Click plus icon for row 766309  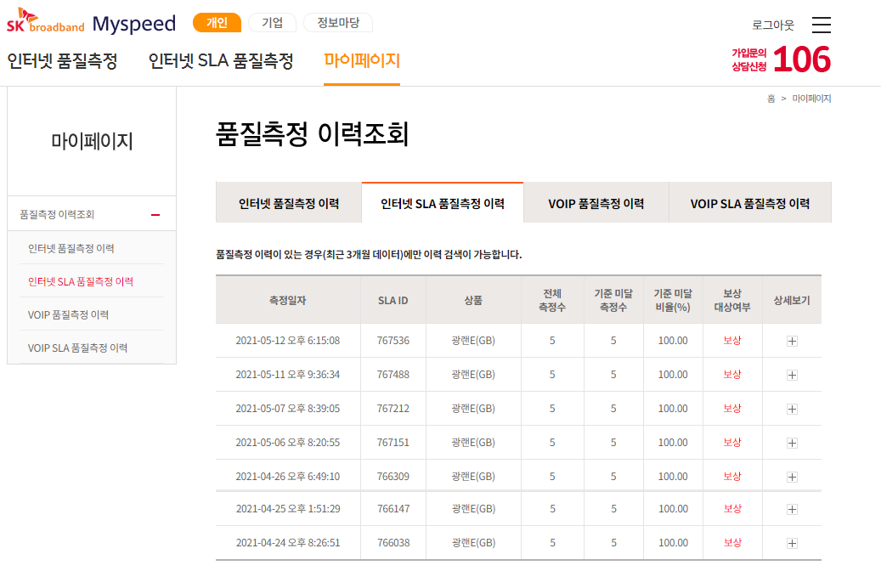(792, 477)
